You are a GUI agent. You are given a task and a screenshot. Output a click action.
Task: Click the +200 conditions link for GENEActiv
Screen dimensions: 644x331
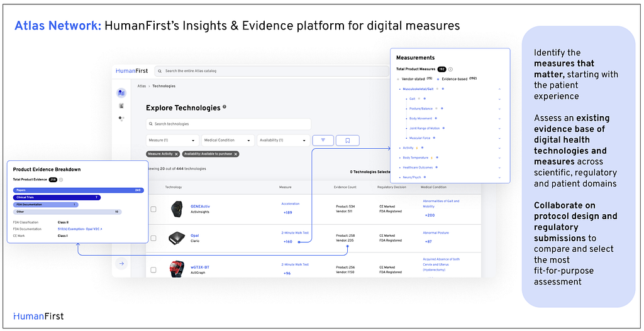click(x=430, y=215)
